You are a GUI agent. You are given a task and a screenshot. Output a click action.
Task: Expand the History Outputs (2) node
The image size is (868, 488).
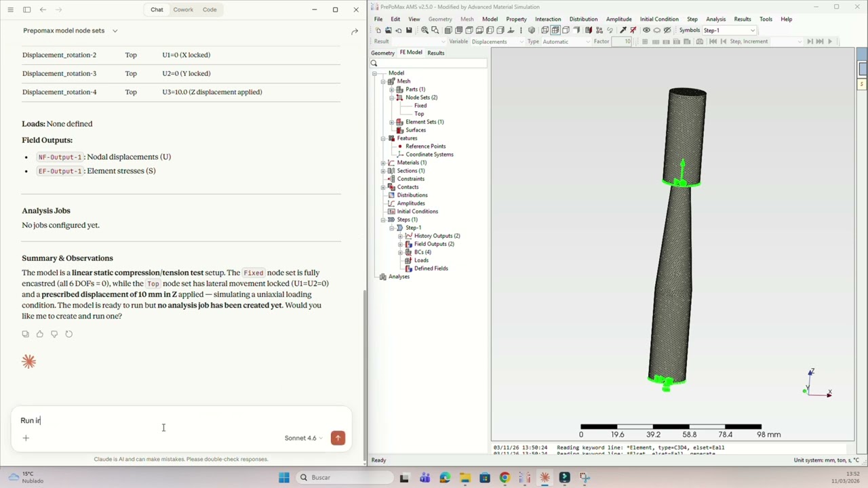point(400,236)
